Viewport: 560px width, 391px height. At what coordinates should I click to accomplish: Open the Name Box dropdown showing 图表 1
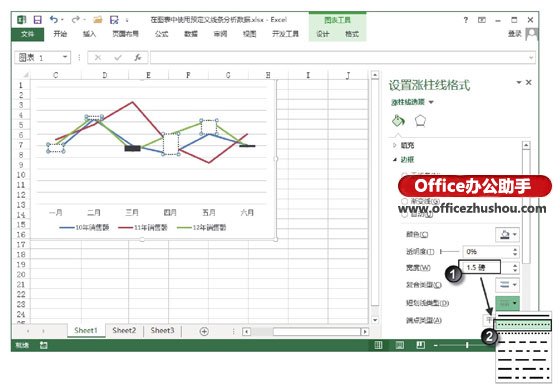point(65,57)
